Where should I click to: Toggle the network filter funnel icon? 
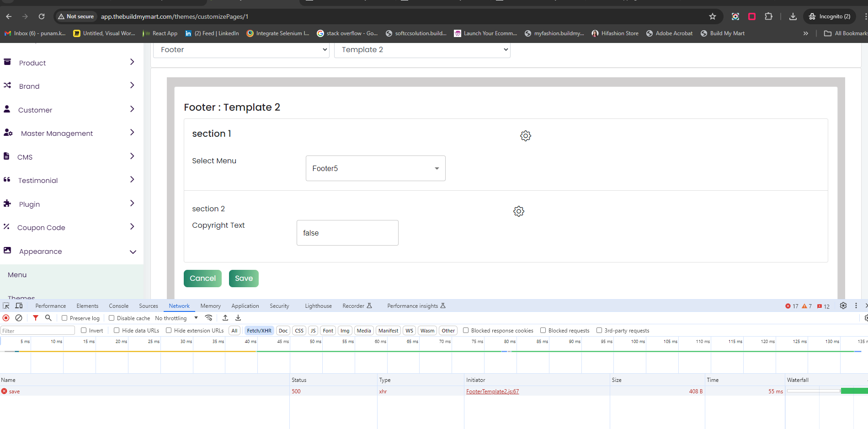[36, 318]
